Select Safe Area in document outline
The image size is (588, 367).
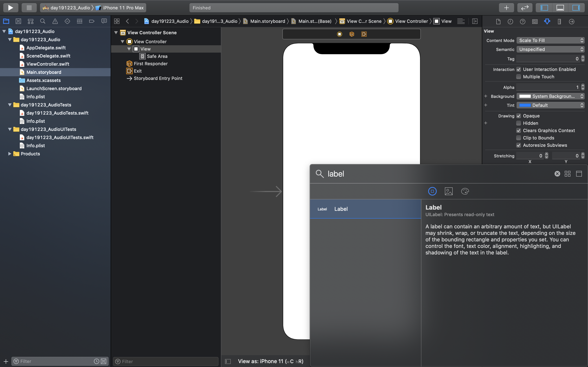157,56
